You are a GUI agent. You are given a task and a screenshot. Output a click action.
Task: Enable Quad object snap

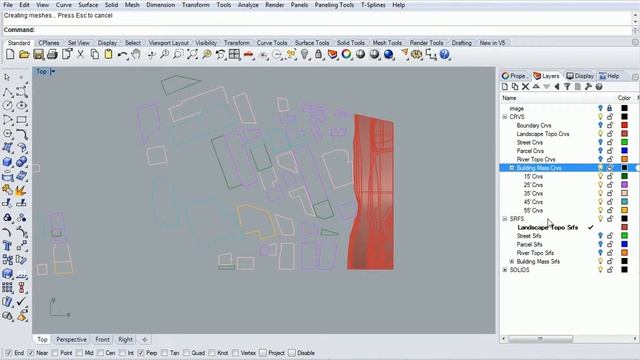[187, 353]
